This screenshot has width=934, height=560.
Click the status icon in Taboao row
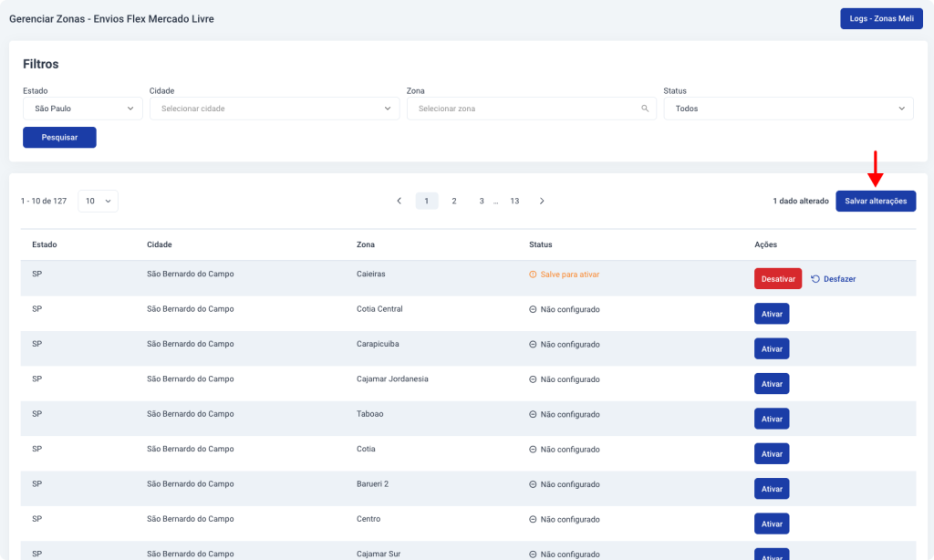click(x=533, y=414)
